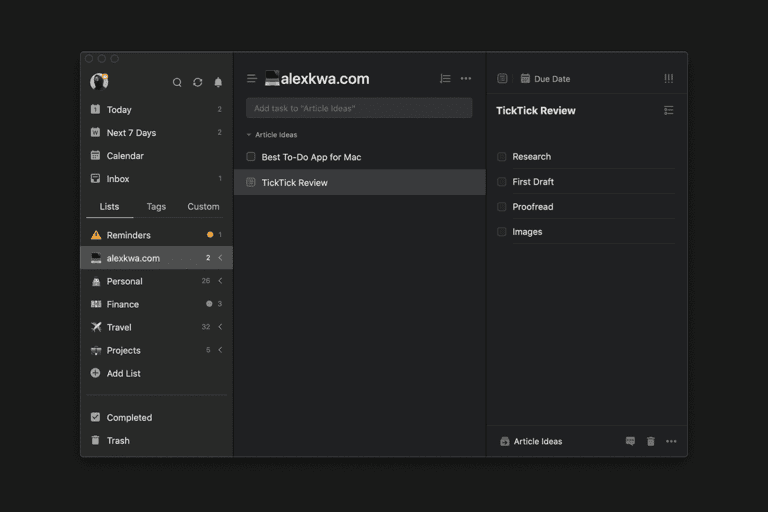The width and height of the screenshot is (768, 512).
Task: Expand the Personal list chevron
Action: 220,281
